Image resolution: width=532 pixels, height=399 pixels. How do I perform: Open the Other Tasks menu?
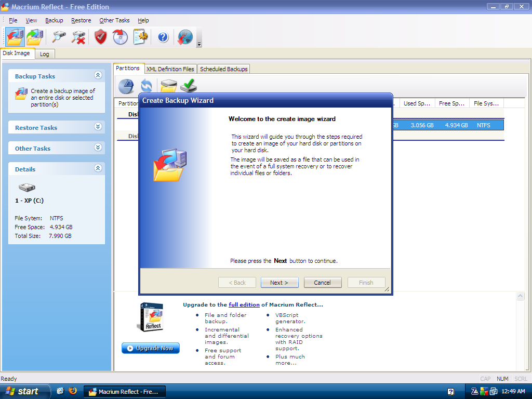(x=114, y=20)
